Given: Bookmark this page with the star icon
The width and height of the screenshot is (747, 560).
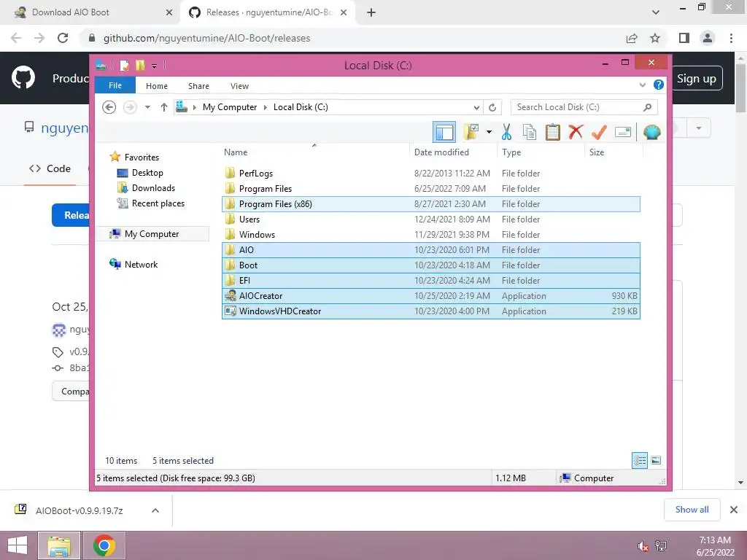Looking at the screenshot, I should (655, 38).
